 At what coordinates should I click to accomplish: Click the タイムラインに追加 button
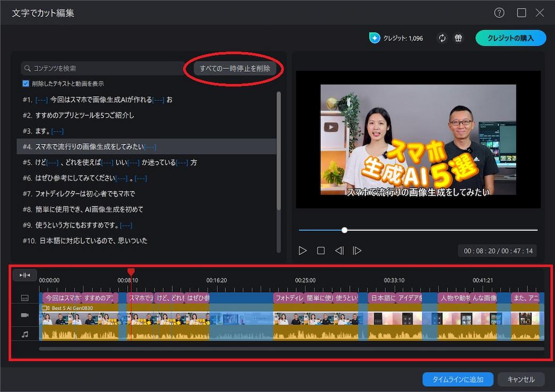click(458, 380)
